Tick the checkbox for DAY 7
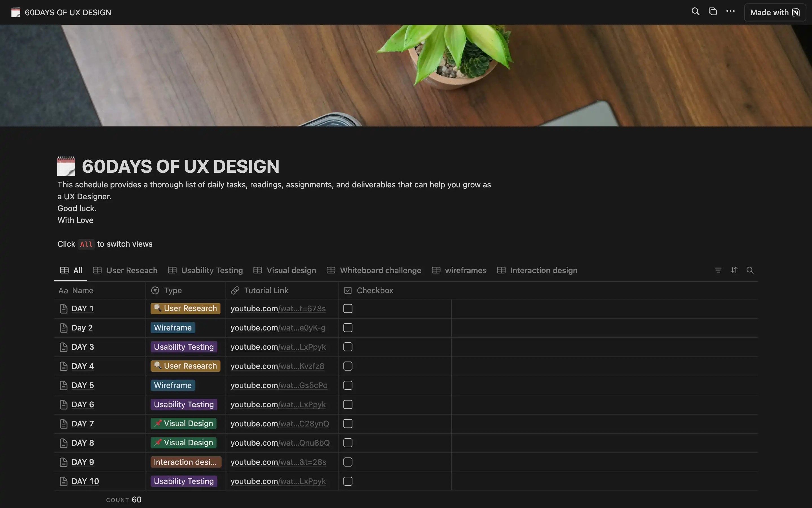 pyautogui.click(x=348, y=423)
